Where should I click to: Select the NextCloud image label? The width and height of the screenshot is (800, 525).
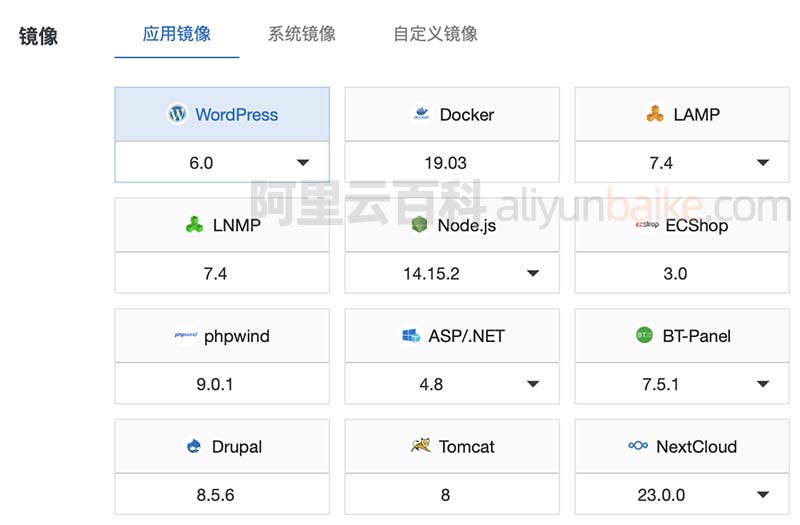pos(696,446)
